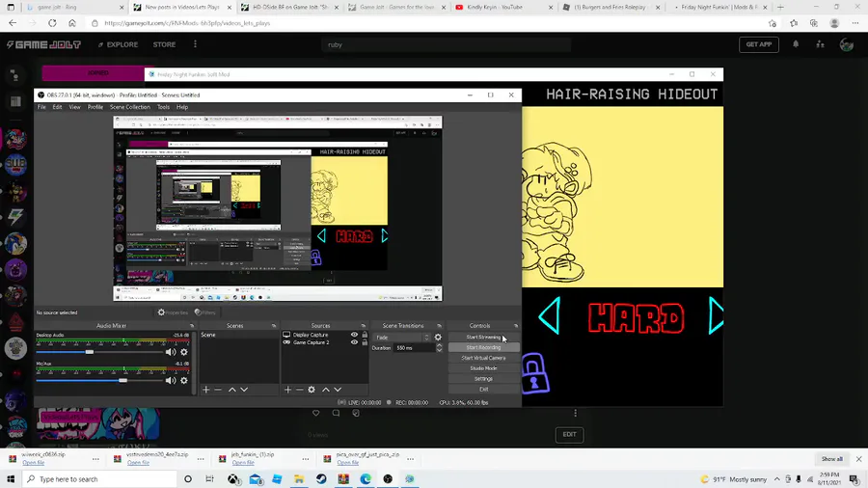Click Start Streaming in OBS
Viewport: 868px width, 488px height.
tap(483, 337)
